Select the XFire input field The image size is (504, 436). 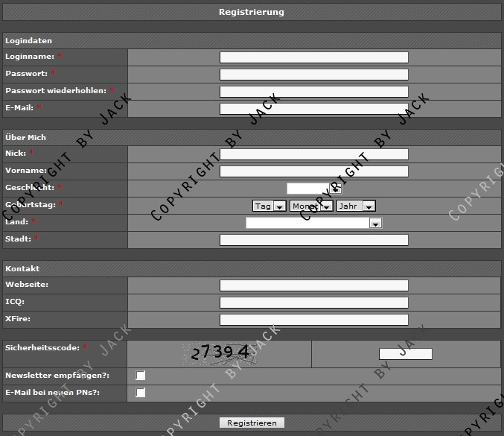tap(314, 320)
